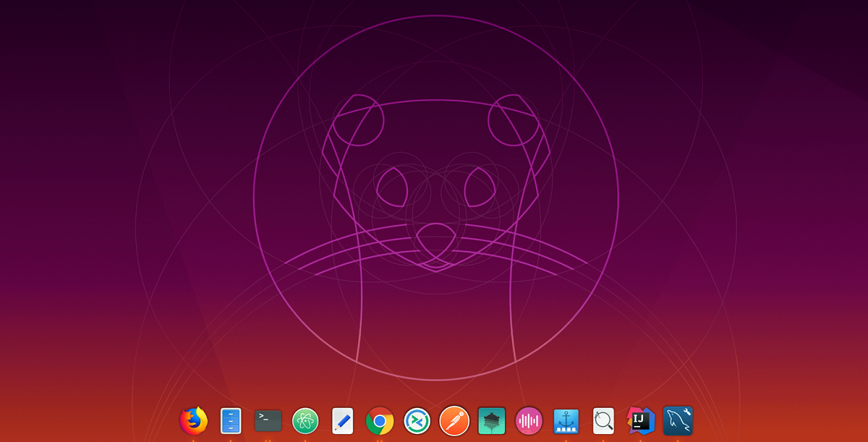Viewport: 868px width, 442px height.
Task: Open MySQL Workbench dolphin icon
Action: pos(678,420)
